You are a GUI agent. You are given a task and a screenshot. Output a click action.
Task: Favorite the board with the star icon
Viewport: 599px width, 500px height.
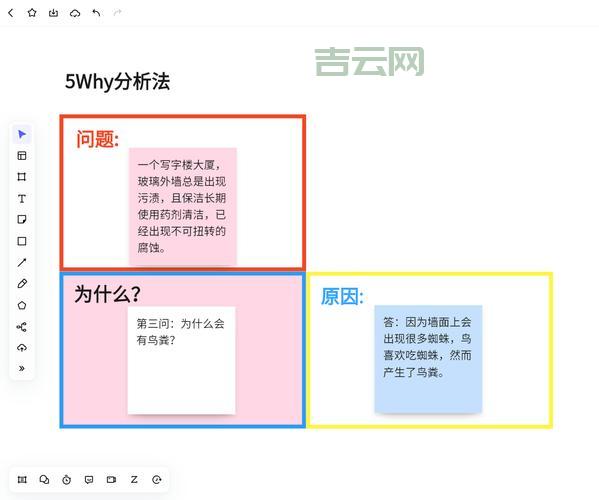pyautogui.click(x=32, y=13)
